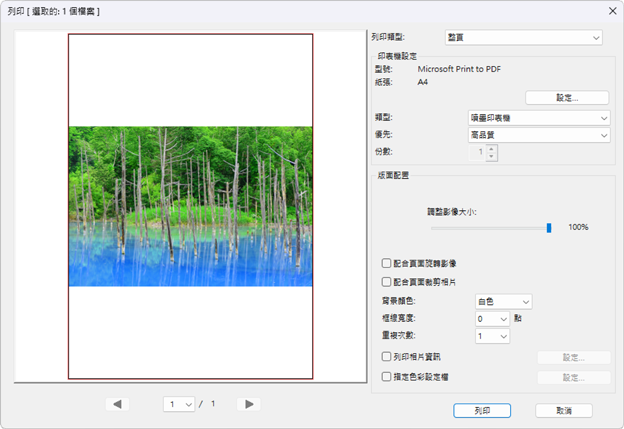The width and height of the screenshot is (624, 429).
Task: Open the page number selector dropdown
Action: point(180,404)
